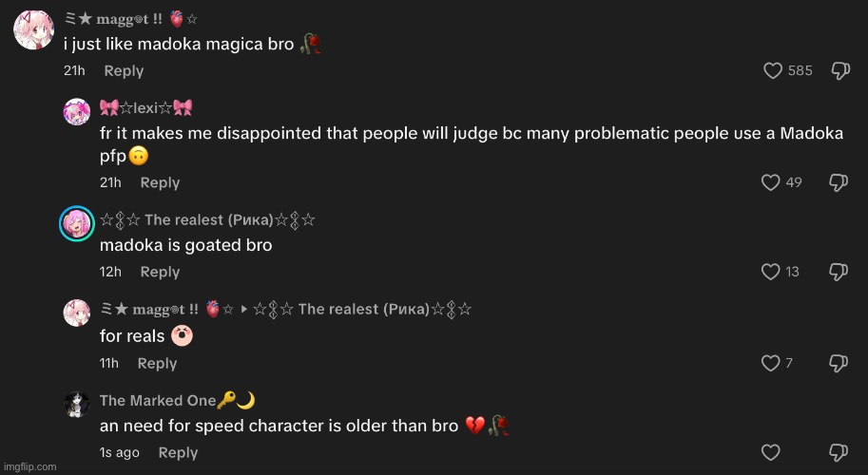
Task: Reply to the top madoka magica comment
Action: (x=124, y=71)
